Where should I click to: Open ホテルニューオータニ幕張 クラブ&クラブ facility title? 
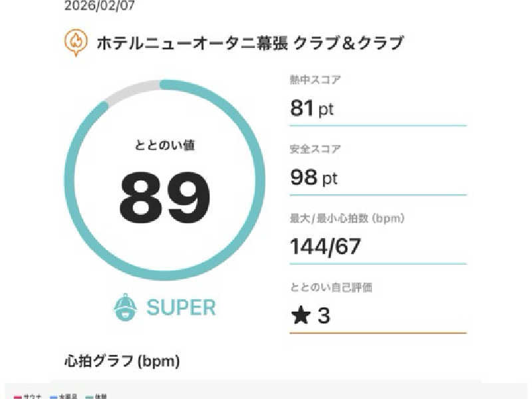250,43
